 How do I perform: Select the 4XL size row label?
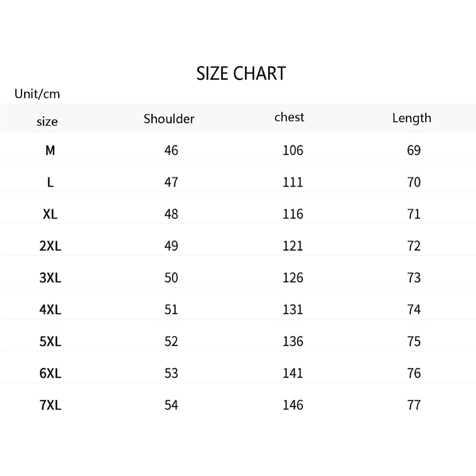coord(50,309)
